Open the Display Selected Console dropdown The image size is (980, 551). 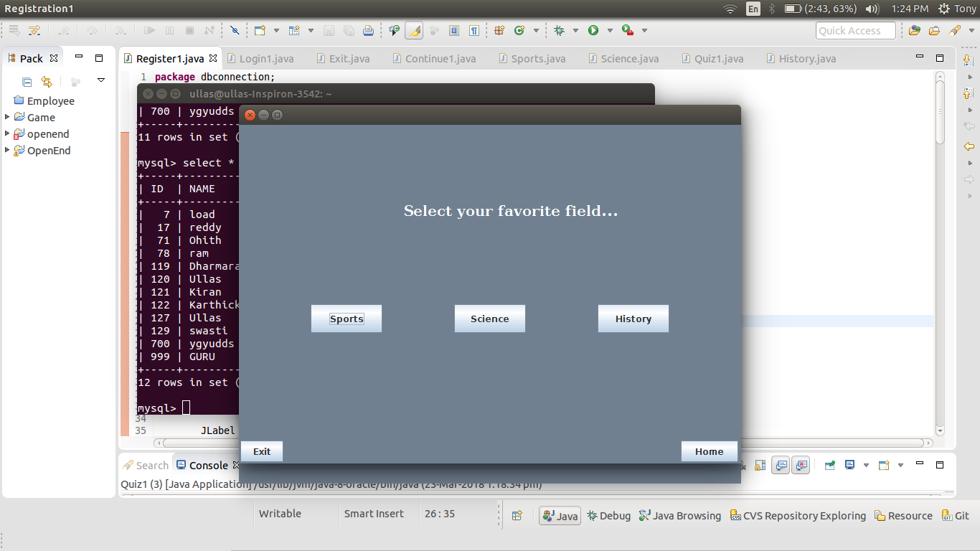pyautogui.click(x=867, y=465)
